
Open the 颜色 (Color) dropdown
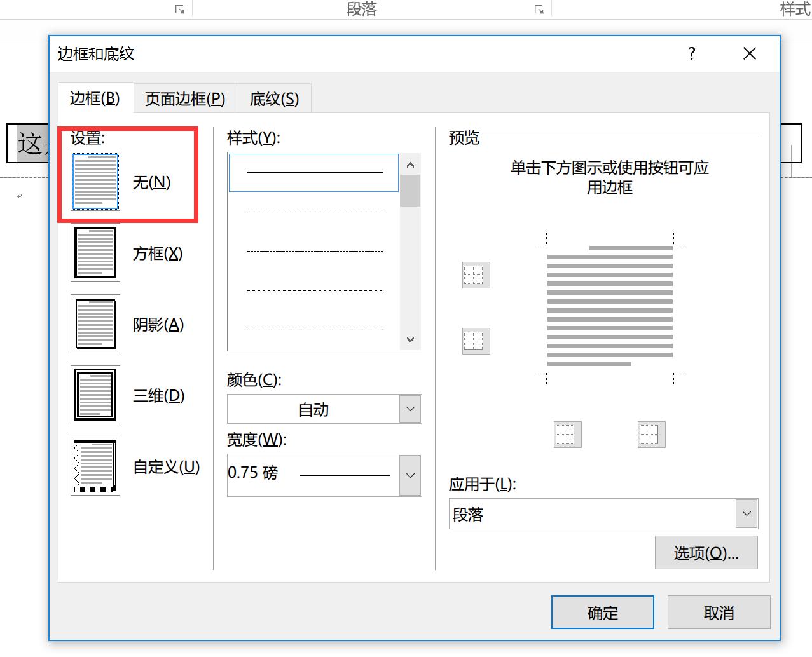(410, 409)
